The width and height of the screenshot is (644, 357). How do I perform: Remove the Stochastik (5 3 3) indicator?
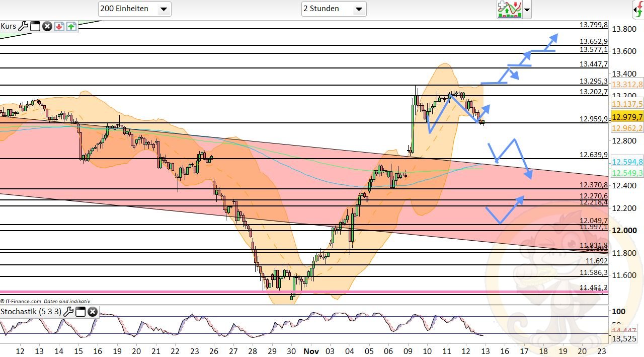[93, 311]
